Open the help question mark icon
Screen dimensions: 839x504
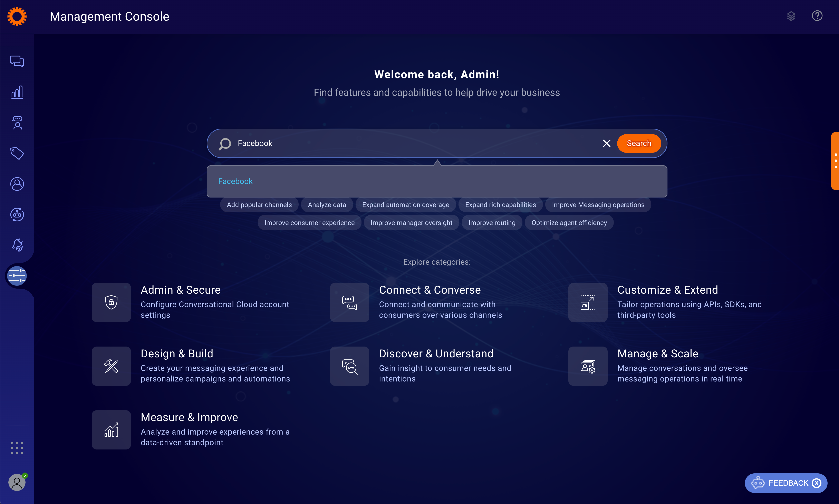coord(817,16)
